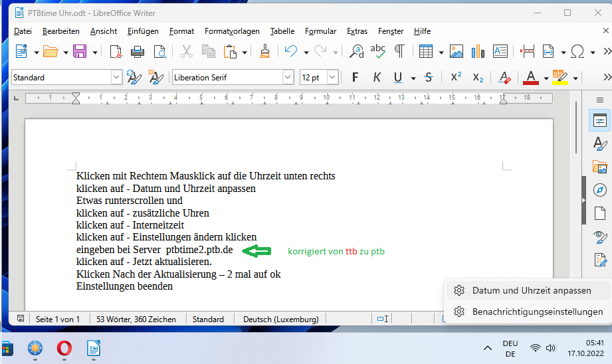Expand the Liberation Serif font name dropdown
The image size is (612, 364).
[288, 77]
